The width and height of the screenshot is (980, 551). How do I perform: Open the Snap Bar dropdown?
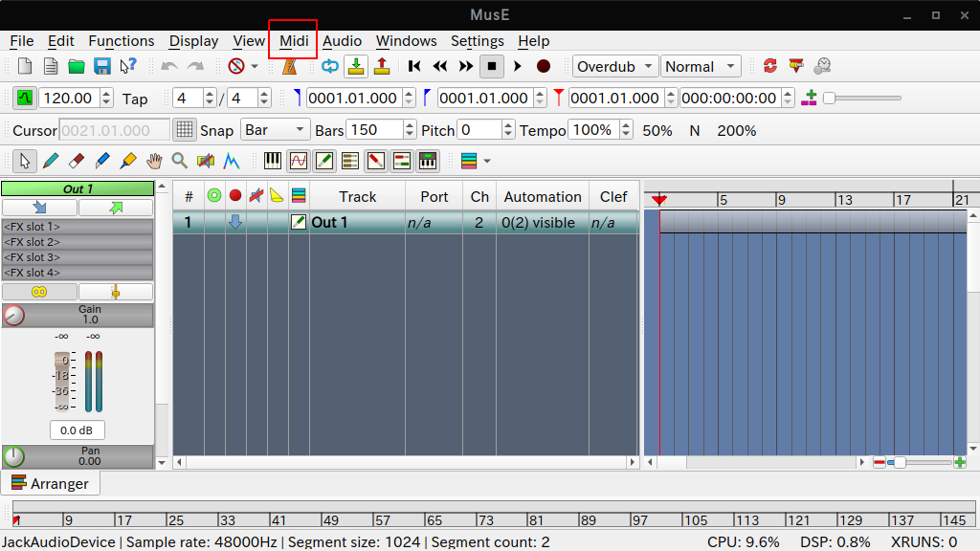pos(275,130)
